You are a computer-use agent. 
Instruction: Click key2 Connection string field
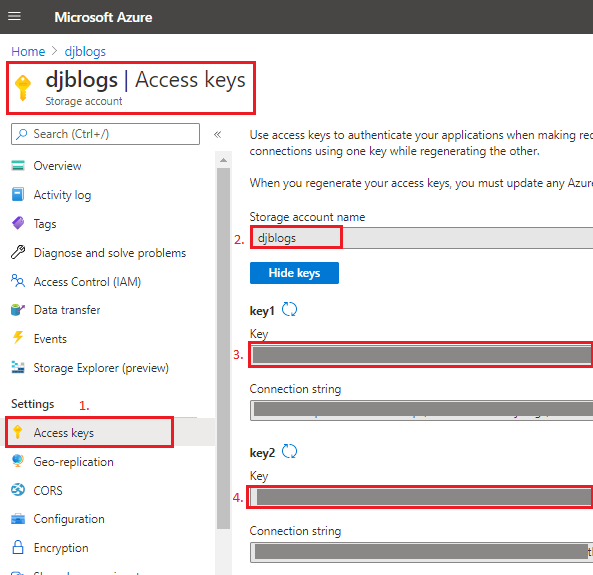(421, 552)
